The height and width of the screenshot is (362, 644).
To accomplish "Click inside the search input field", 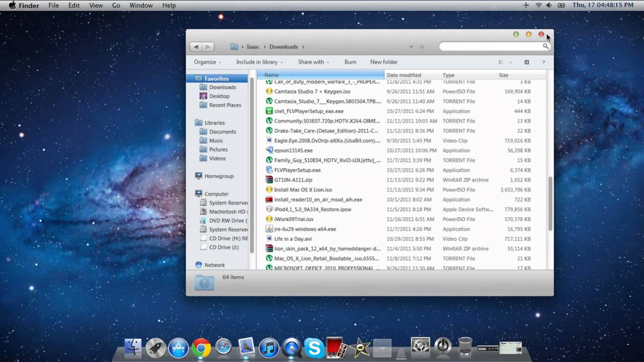I will (491, 46).
